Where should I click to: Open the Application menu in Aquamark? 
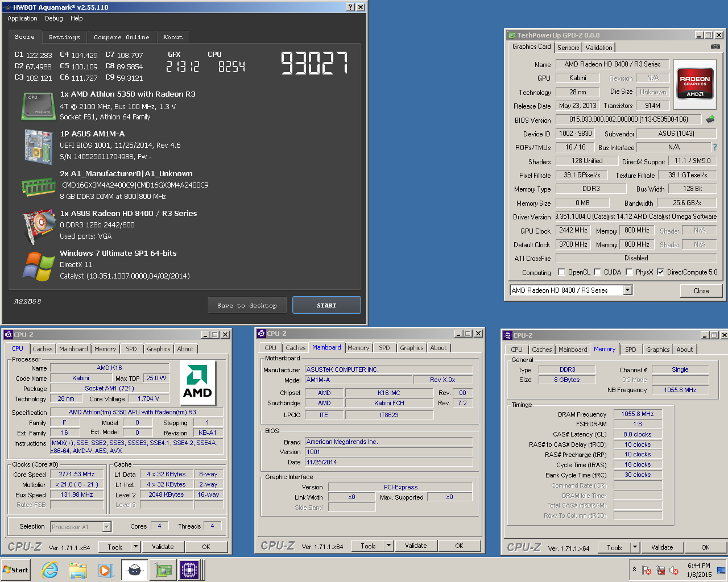[x=22, y=18]
